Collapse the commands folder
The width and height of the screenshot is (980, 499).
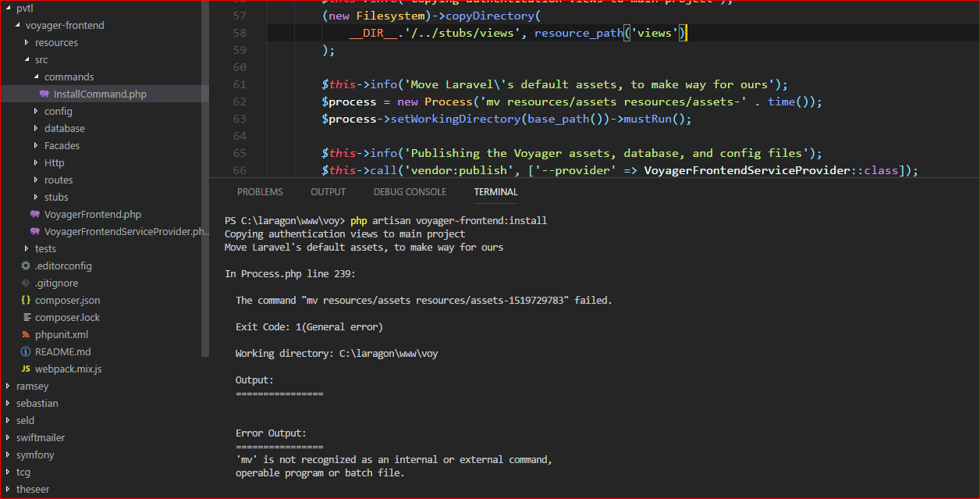click(37, 77)
